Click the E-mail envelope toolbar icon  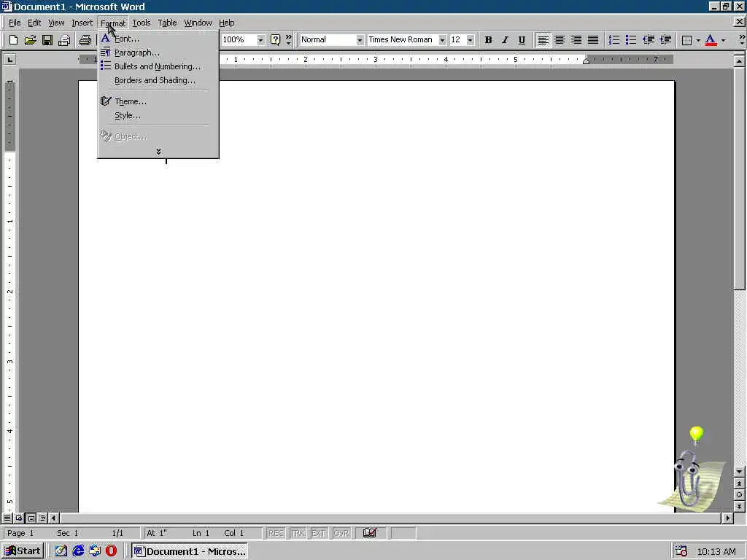(64, 40)
